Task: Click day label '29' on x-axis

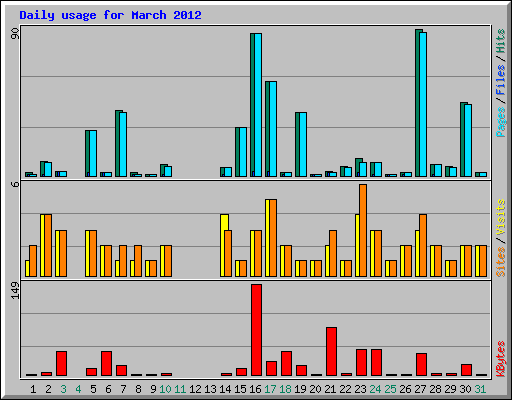Action: point(450,389)
